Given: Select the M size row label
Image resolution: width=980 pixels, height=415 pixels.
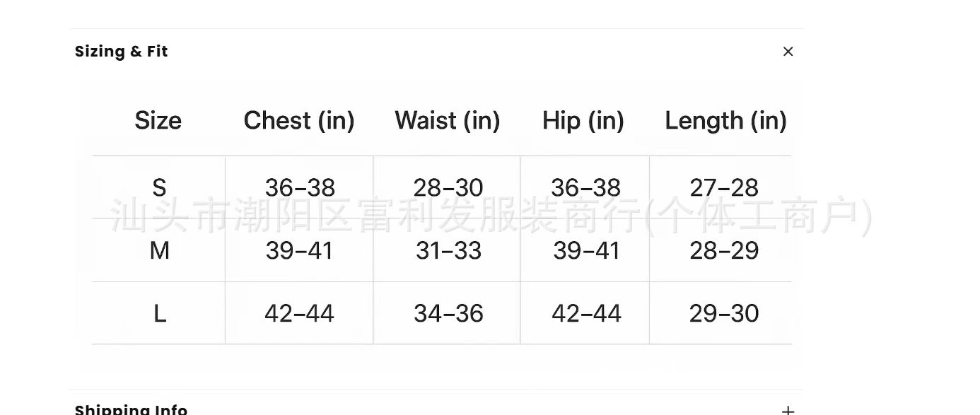Looking at the screenshot, I should [159, 251].
